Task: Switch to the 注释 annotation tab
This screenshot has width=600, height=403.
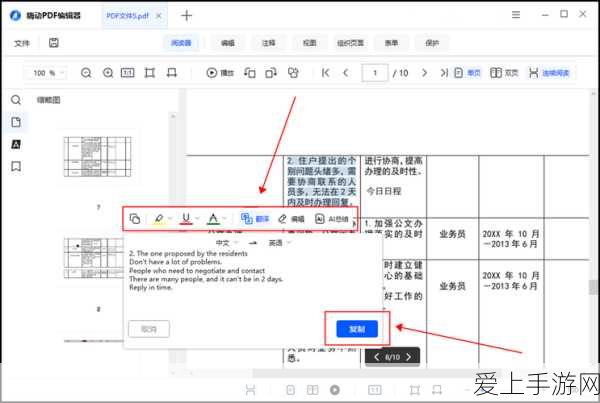Action: pyautogui.click(x=268, y=43)
